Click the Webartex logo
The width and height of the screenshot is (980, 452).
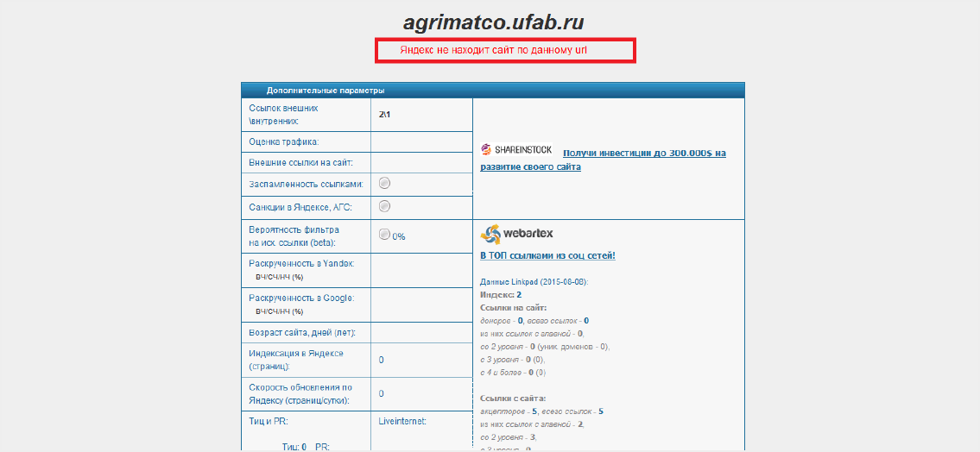[x=517, y=234]
